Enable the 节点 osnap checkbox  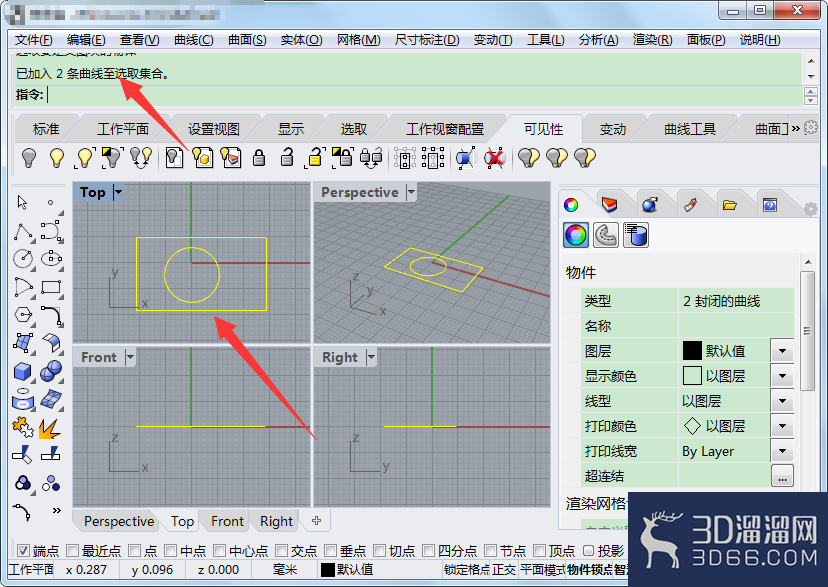491,551
